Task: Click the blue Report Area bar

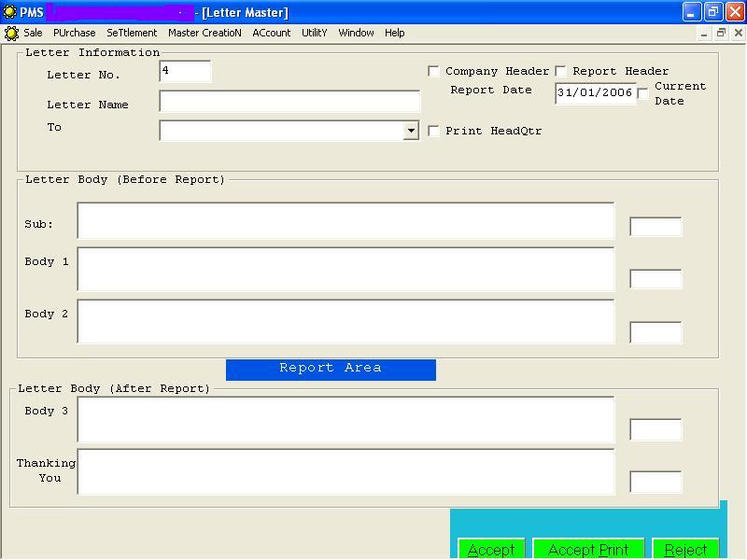Action: pos(331,369)
